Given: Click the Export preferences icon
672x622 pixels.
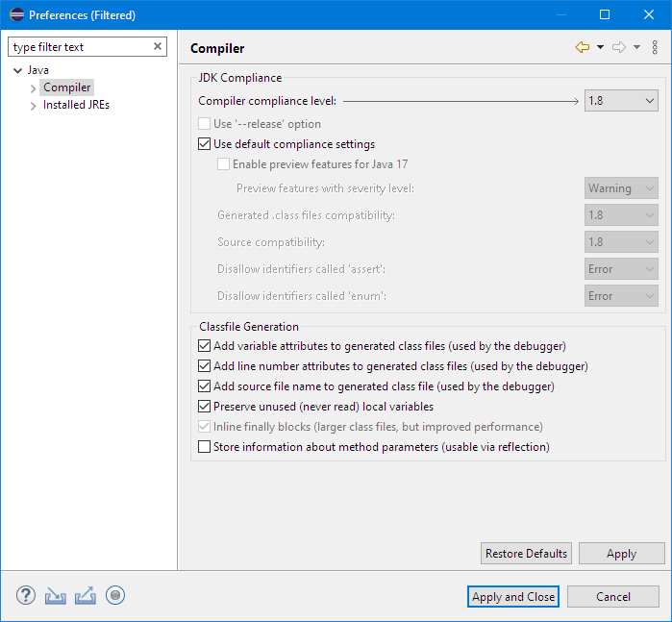Looking at the screenshot, I should point(85,596).
